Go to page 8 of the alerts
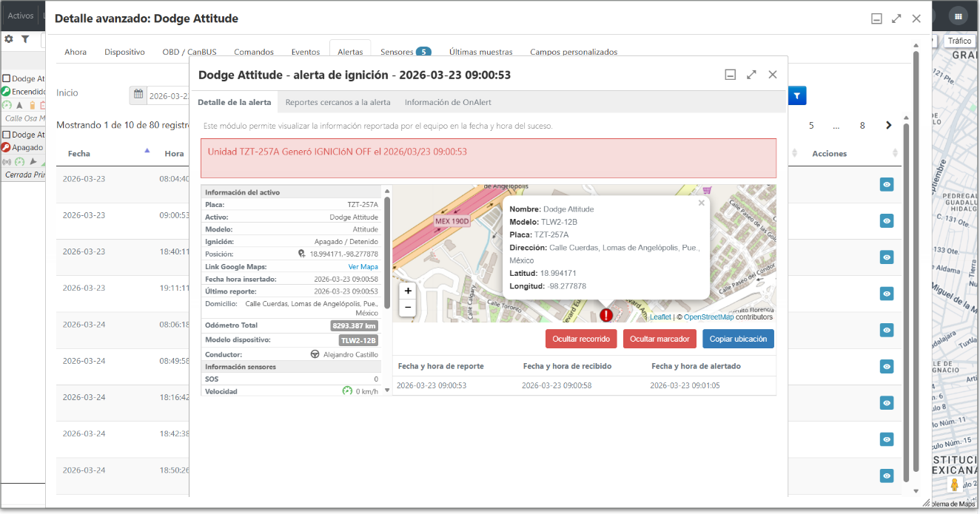The height and width of the screenshot is (514, 980). pos(862,126)
